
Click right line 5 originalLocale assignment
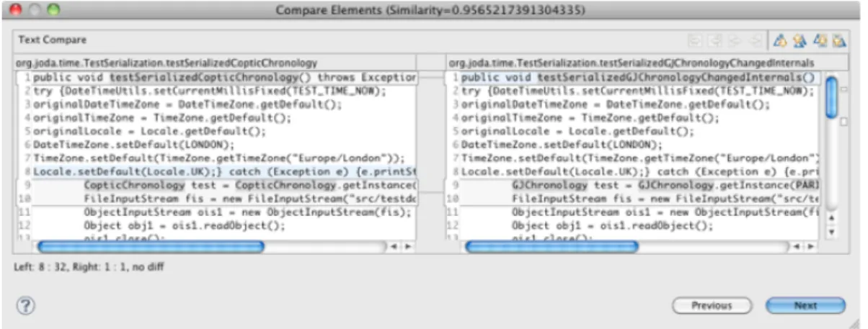click(x=577, y=132)
